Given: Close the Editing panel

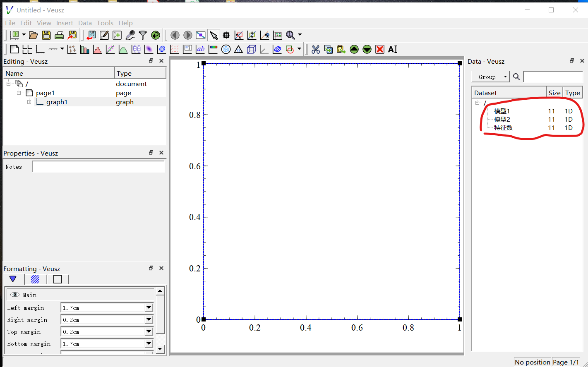Looking at the screenshot, I should tap(161, 61).
